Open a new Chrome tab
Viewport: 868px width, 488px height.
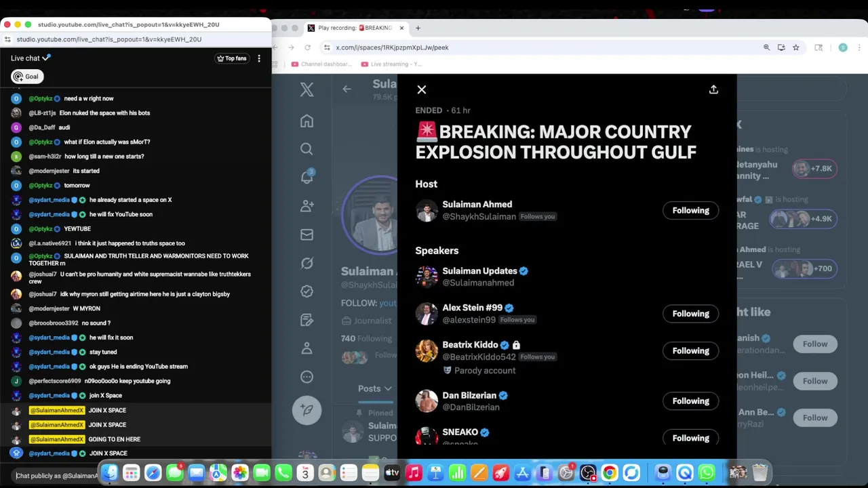point(418,28)
